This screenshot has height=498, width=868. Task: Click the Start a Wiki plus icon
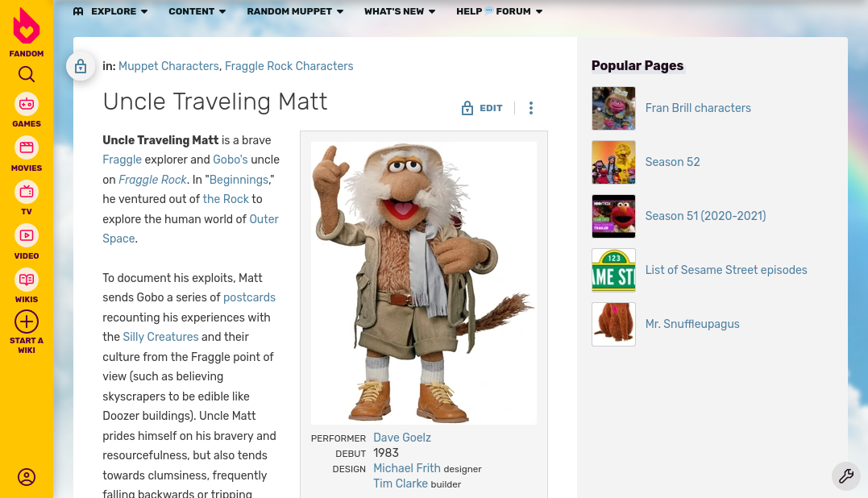[x=27, y=322]
